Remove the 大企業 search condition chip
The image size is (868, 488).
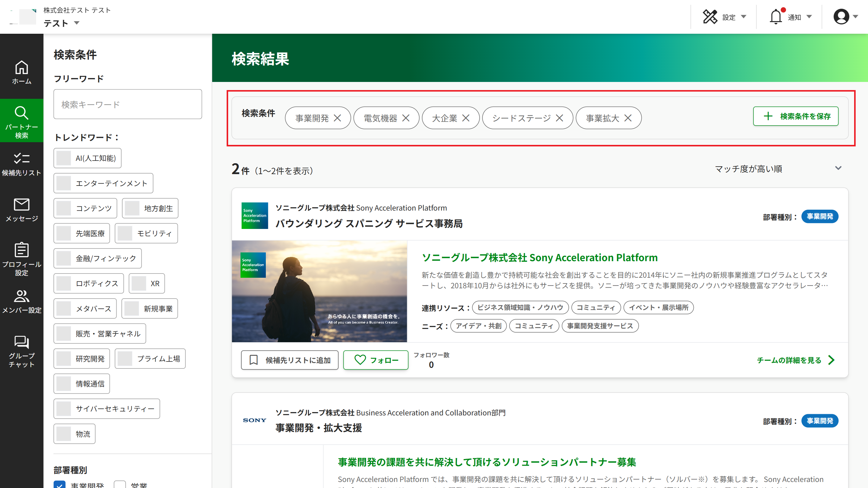(466, 118)
